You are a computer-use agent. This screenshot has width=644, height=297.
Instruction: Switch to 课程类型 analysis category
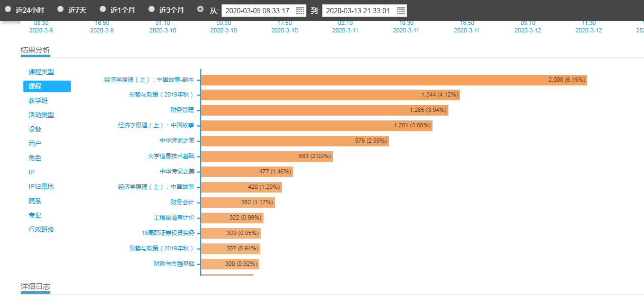(41, 72)
